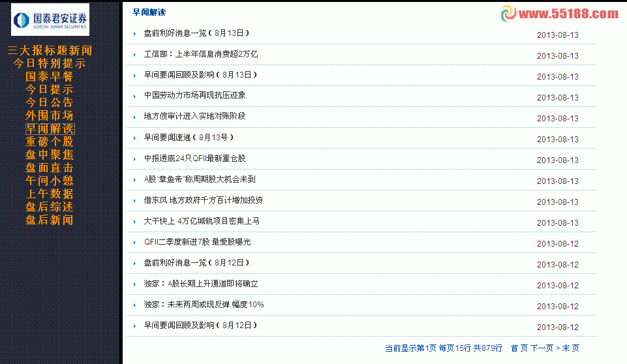Click bullet arrow beside 工信部 article
Image resolution: width=627 pixels, height=364 pixels.
pyautogui.click(x=135, y=55)
